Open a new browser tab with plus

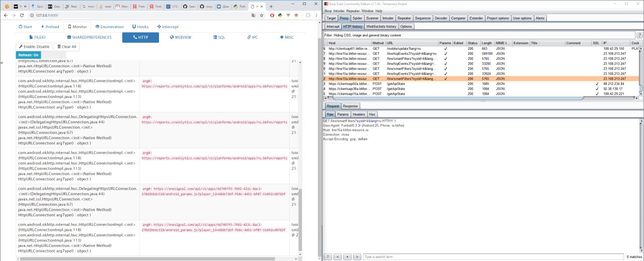pyautogui.click(x=272, y=6)
